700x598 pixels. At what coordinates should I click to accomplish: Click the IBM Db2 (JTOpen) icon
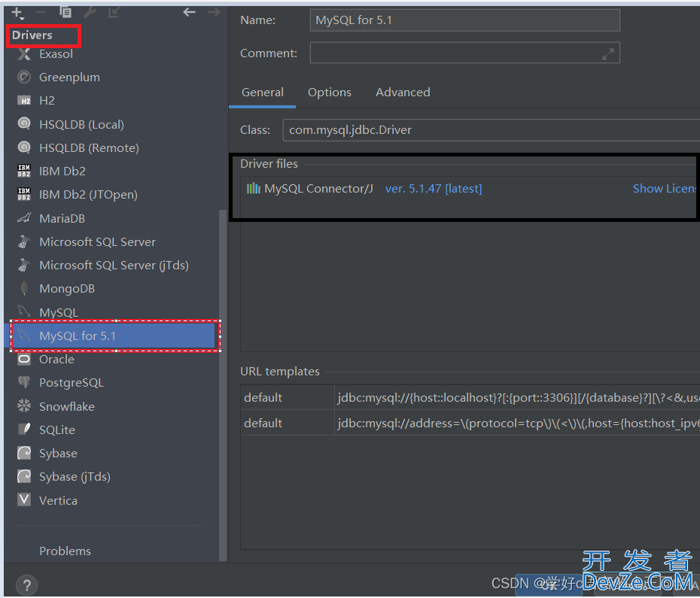coord(24,195)
